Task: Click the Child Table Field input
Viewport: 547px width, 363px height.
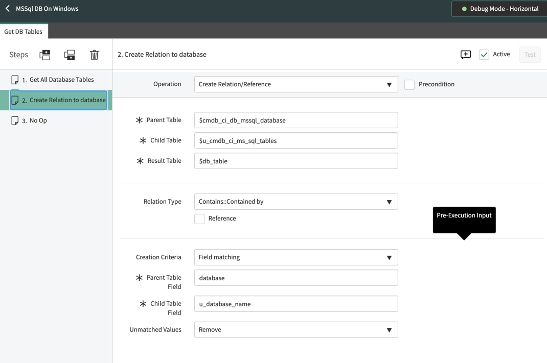Action: click(295, 304)
